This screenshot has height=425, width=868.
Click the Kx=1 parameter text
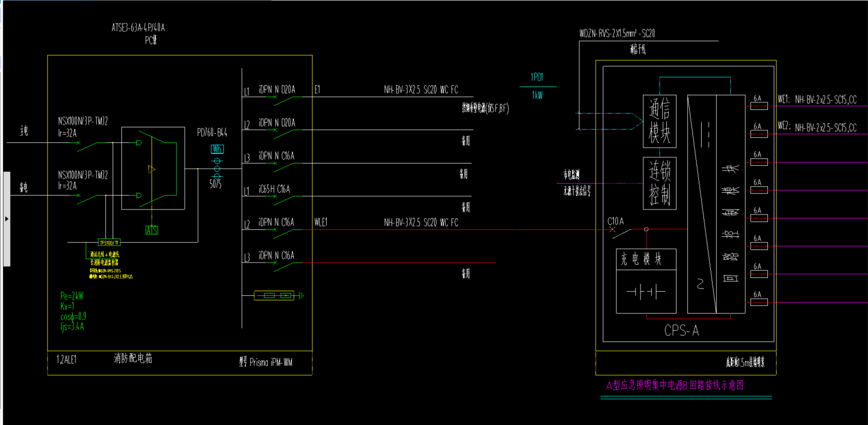point(67,306)
